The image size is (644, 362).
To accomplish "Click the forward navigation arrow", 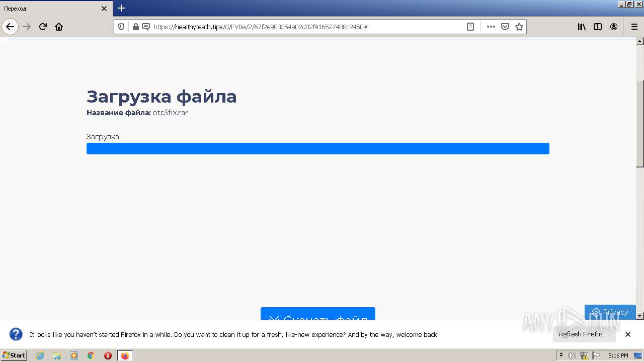I will click(27, 27).
